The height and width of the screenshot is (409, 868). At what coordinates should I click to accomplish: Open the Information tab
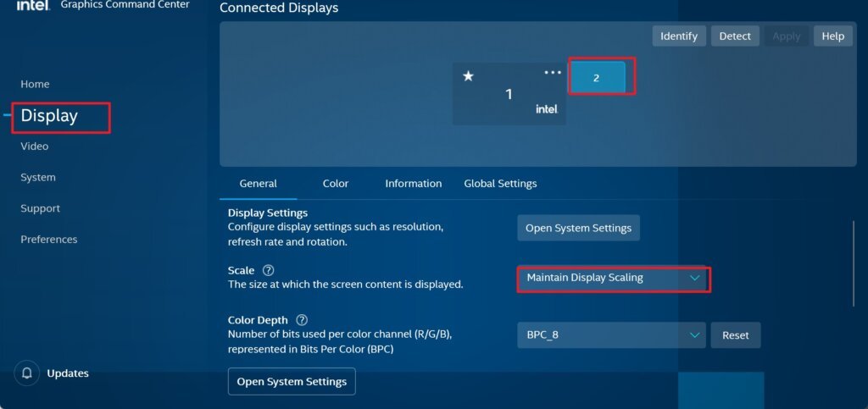(413, 184)
